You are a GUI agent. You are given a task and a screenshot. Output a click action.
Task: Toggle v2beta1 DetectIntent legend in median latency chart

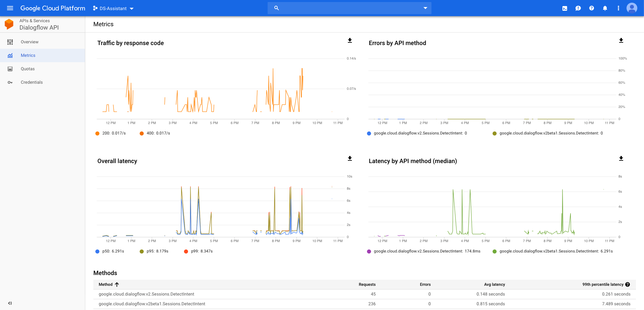[x=553, y=251]
